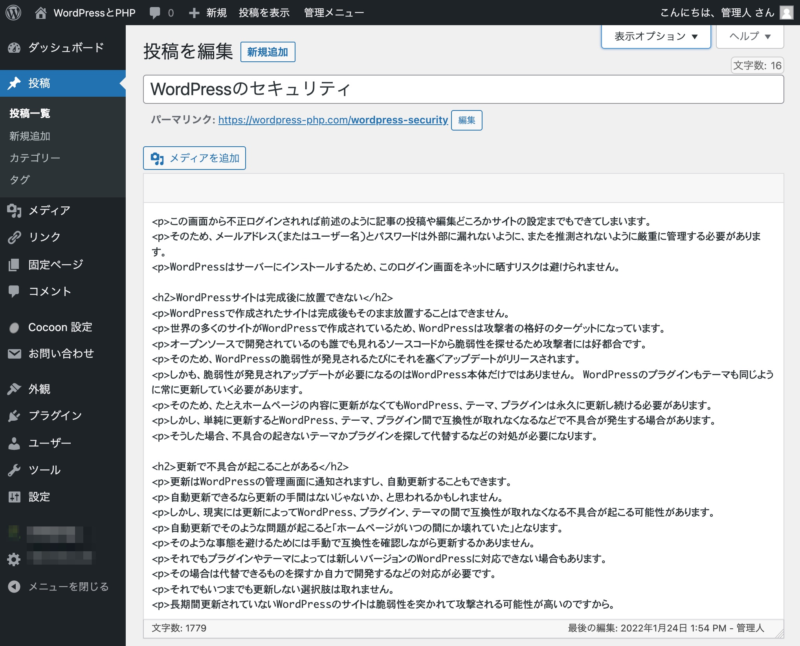The image size is (800, 646).
Task: Open the 投稿一覧 submenu item
Action: click(30, 113)
